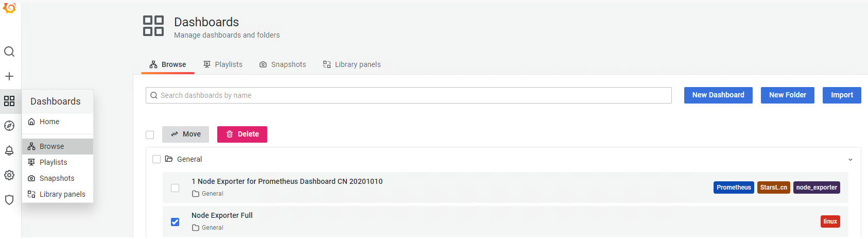This screenshot has height=239, width=868.
Task: Click the red linux tag
Action: 830,221
